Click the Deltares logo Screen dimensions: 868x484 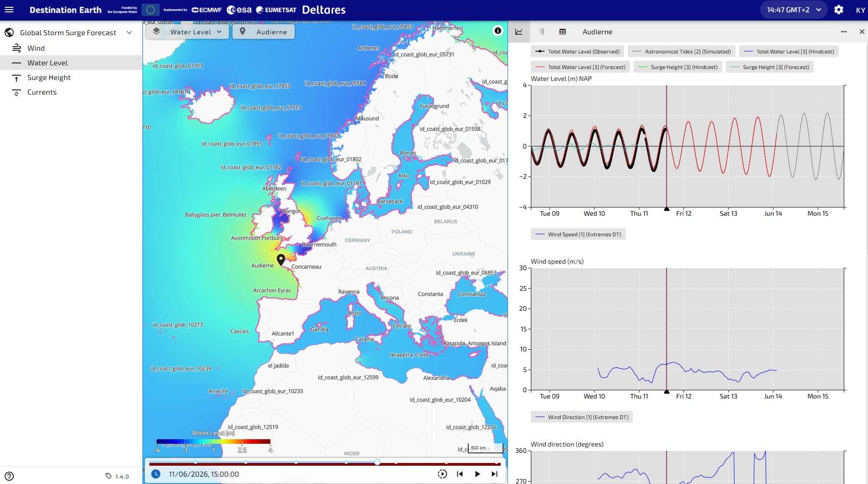[324, 10]
